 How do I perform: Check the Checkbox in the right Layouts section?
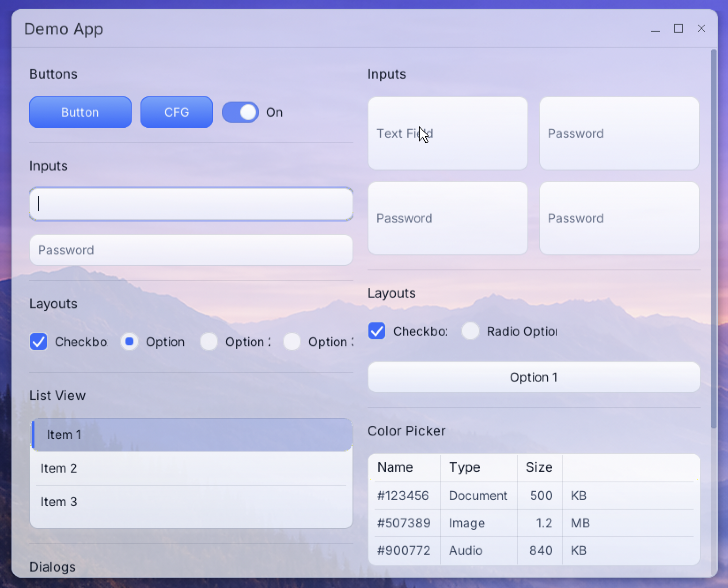pyautogui.click(x=376, y=331)
